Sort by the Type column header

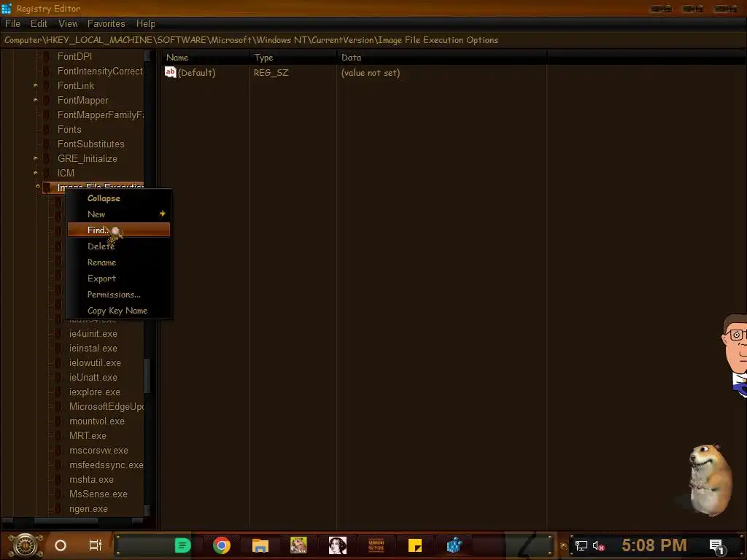293,57
